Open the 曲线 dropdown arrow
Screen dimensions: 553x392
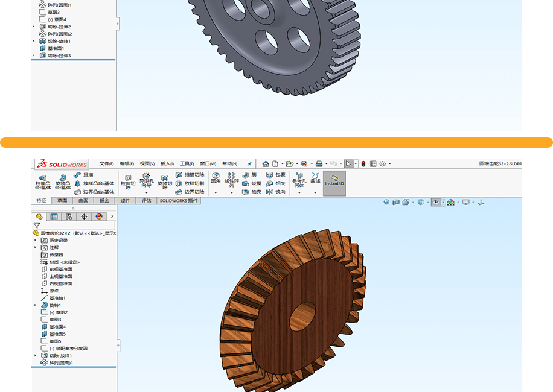coord(315,192)
